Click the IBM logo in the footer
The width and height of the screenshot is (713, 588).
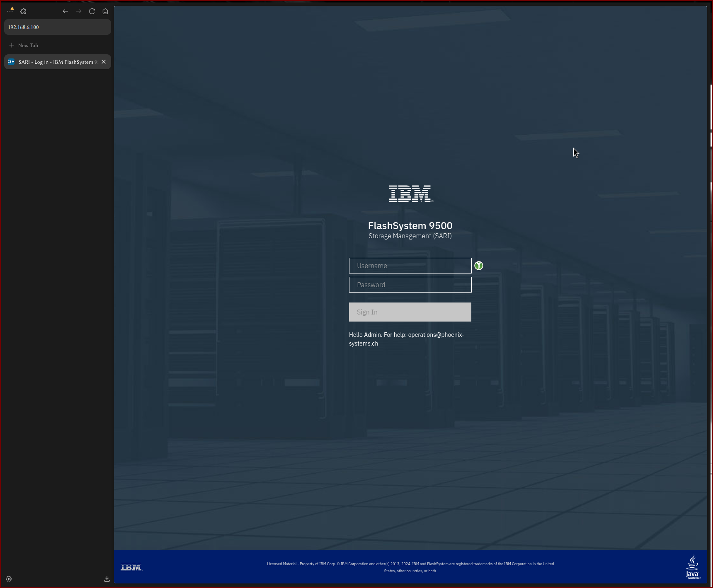pos(131,567)
